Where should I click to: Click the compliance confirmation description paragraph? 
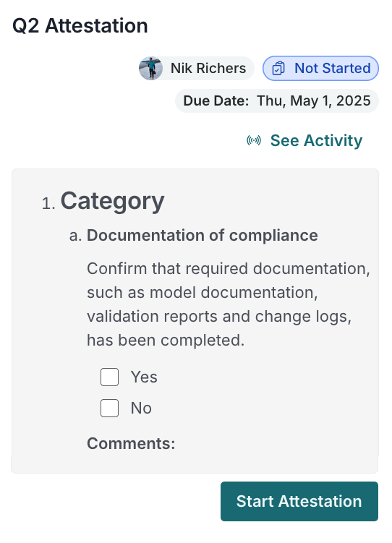pos(229,304)
